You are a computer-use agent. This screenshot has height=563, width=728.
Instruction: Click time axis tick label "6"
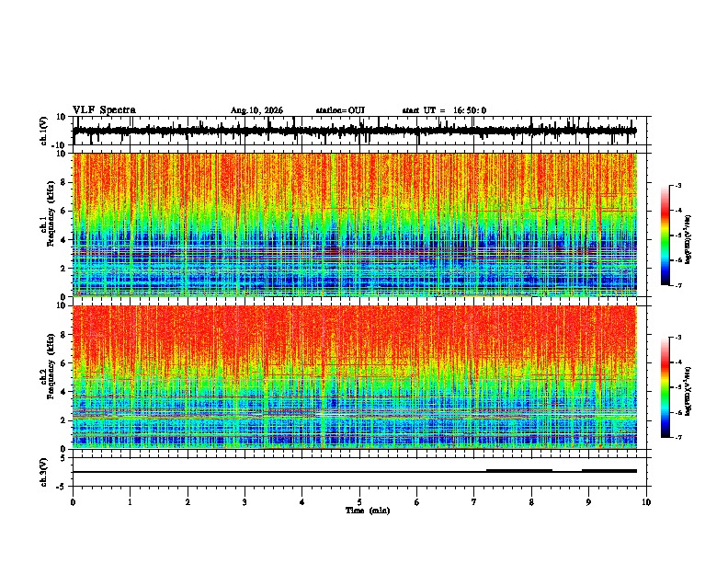click(x=417, y=502)
